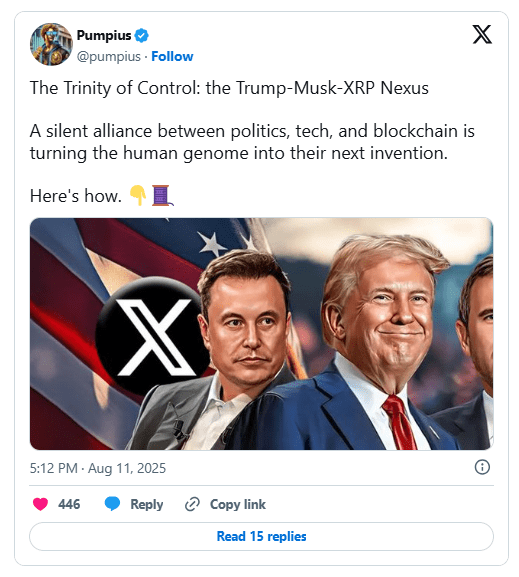Click the blue verified badge next to Pumpius

pyautogui.click(x=141, y=36)
